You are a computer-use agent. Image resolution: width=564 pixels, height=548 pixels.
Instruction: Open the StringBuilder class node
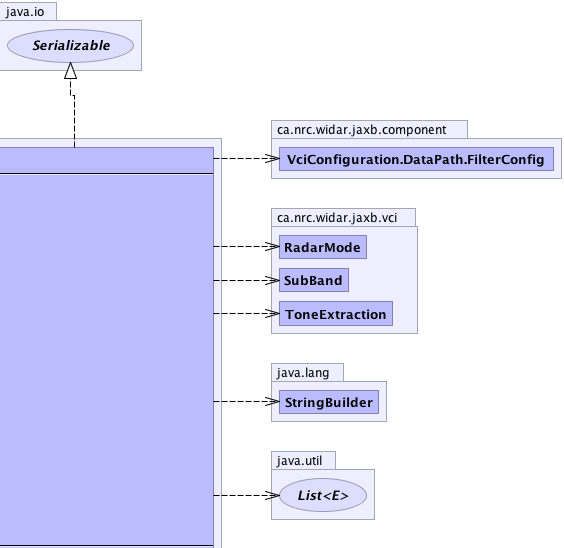329,402
